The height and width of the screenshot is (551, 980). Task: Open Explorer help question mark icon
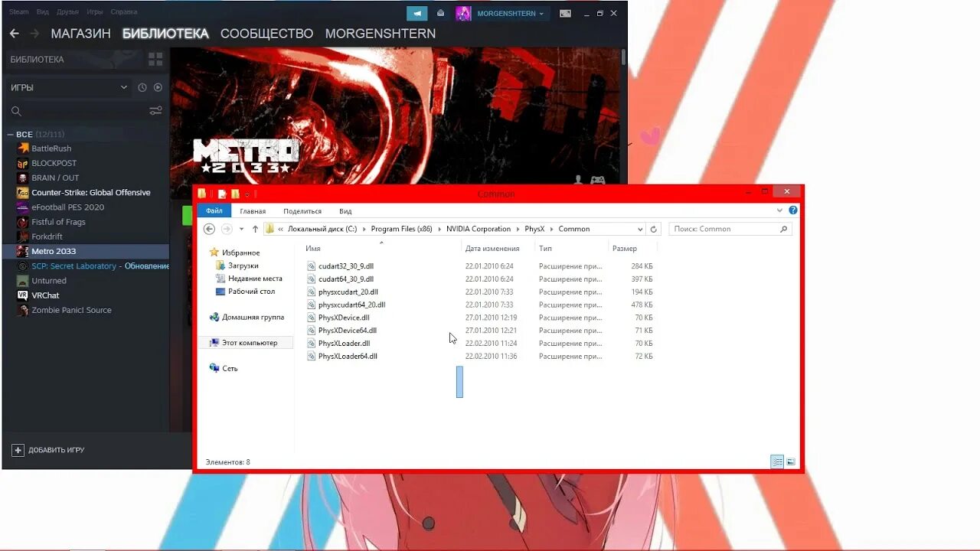792,210
